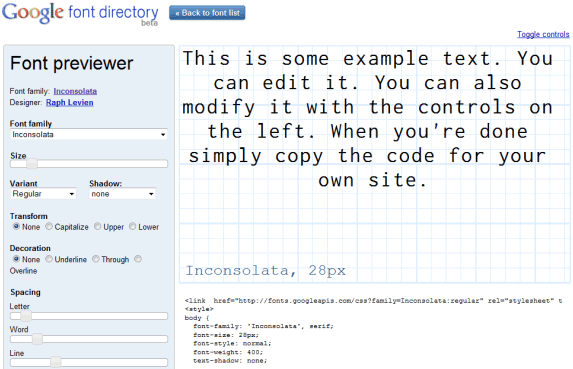Click the 'font-family: 'Inconsolata', serif;' line
The width and height of the screenshot is (573, 369).
(263, 326)
